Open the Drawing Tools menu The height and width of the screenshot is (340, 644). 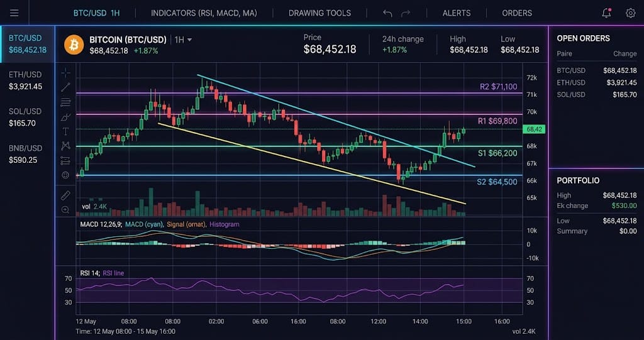pyautogui.click(x=319, y=13)
